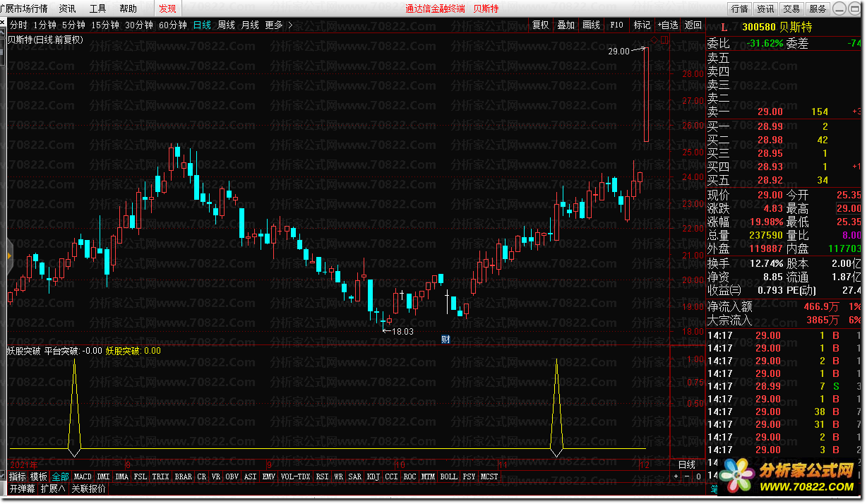Click the 妖股突破 indicator title label
867x504 pixels.
(23, 350)
